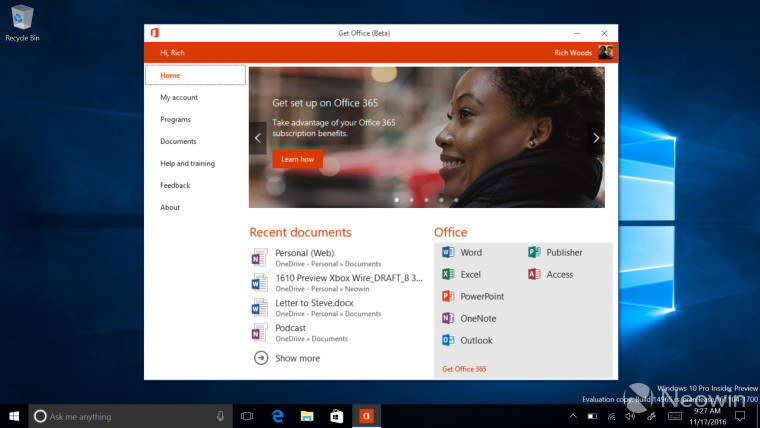This screenshot has height=428, width=760.
Task: Launch Microsoft Edge from the taskbar
Action: [x=277, y=416]
